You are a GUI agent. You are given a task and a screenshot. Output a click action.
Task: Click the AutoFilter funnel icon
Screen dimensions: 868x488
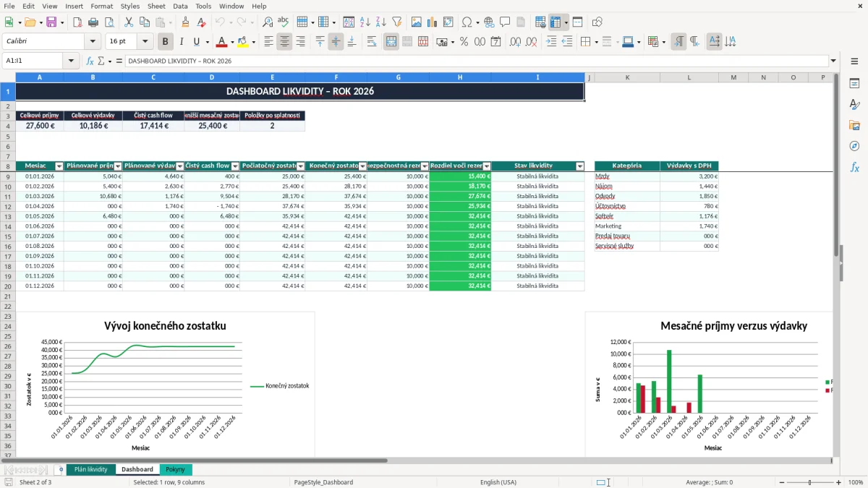[396, 22]
